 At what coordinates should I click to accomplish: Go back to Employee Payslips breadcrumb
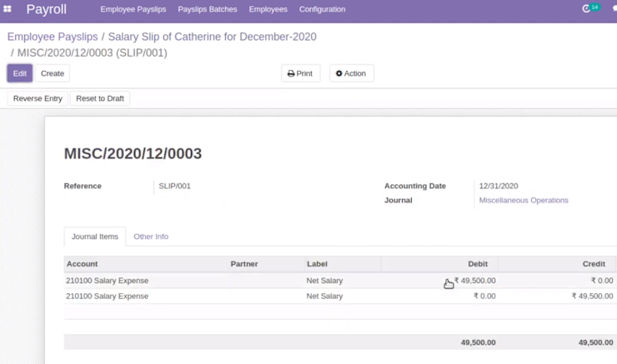click(53, 37)
